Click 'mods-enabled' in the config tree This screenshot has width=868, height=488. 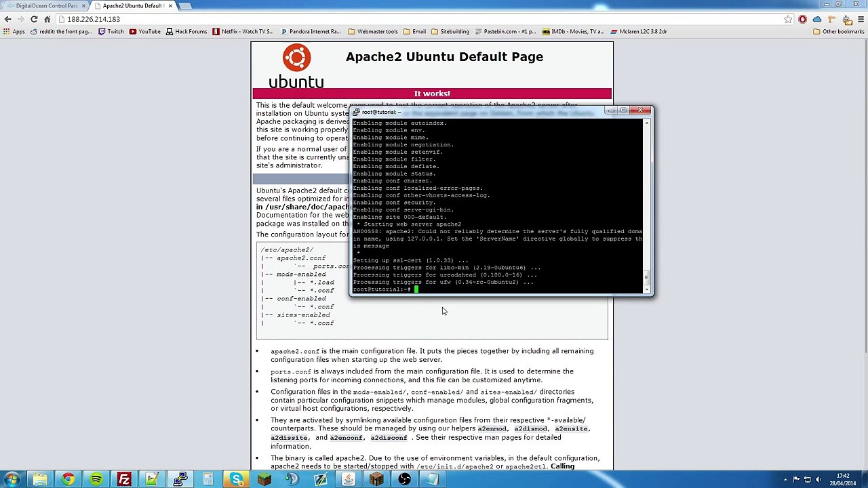click(301, 274)
